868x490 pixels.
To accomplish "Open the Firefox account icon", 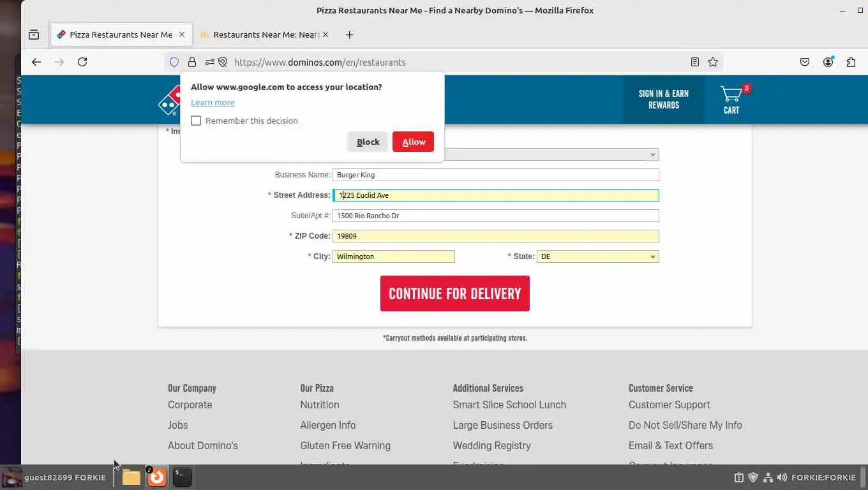I will point(828,62).
